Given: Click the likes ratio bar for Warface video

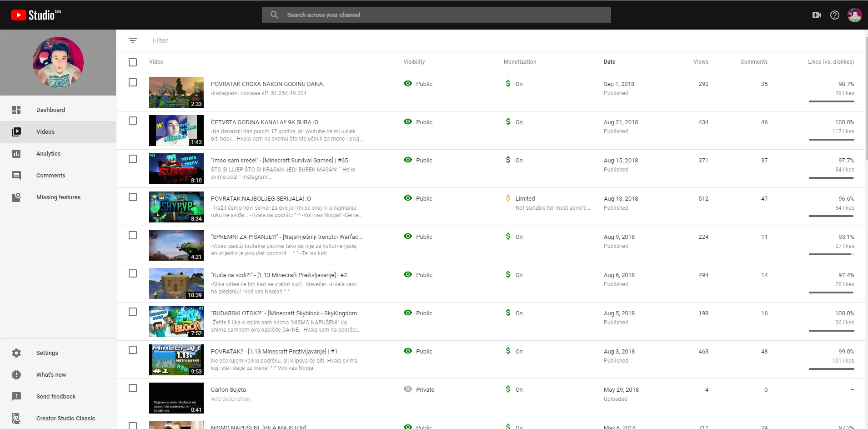Looking at the screenshot, I should 831,254.
